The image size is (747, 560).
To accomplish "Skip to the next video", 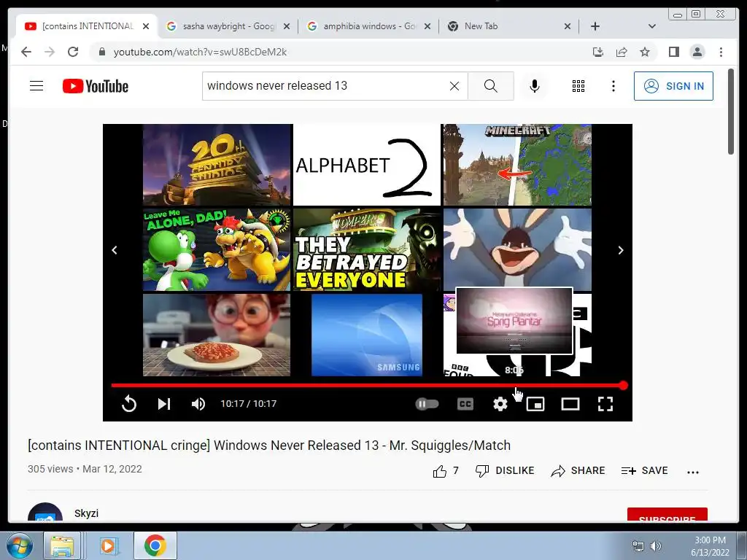I will click(164, 404).
